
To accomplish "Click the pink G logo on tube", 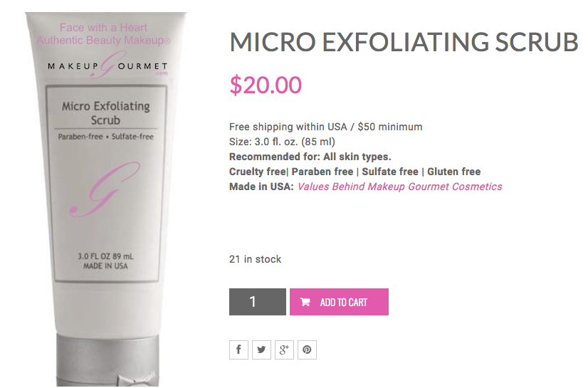I will click(105, 189).
